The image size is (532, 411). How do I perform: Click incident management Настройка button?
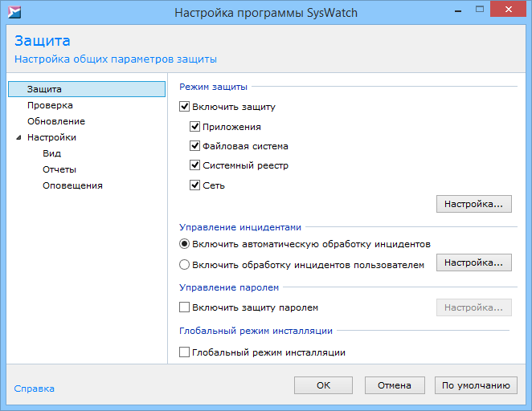[x=473, y=262]
